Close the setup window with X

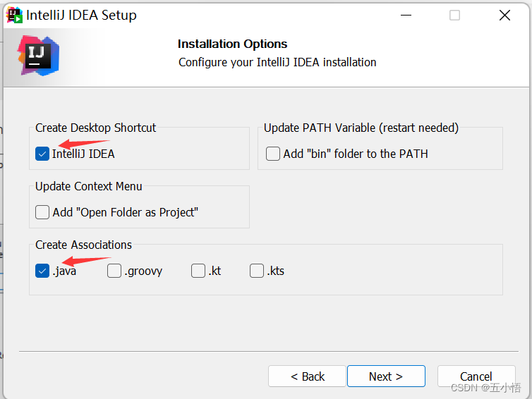click(x=504, y=16)
